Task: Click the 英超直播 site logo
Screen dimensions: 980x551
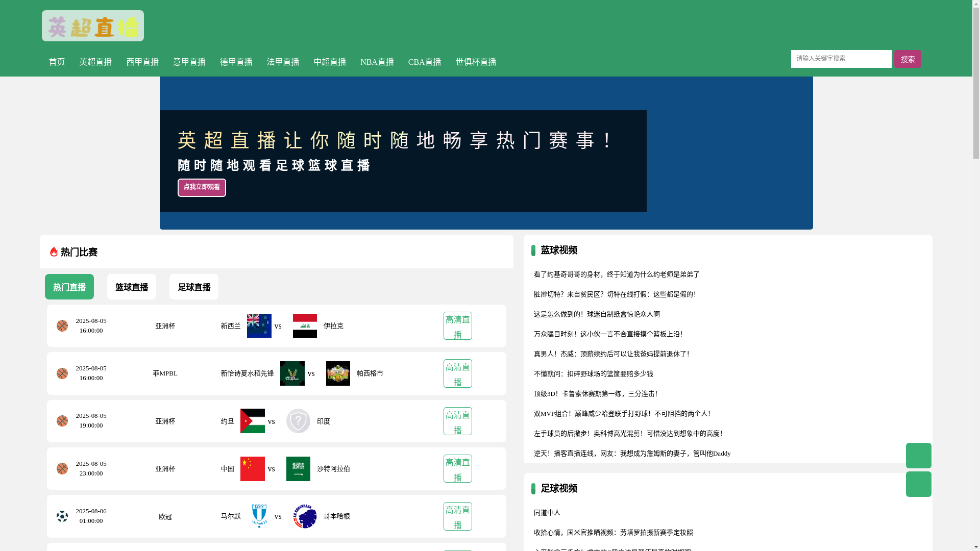Action: point(93,26)
